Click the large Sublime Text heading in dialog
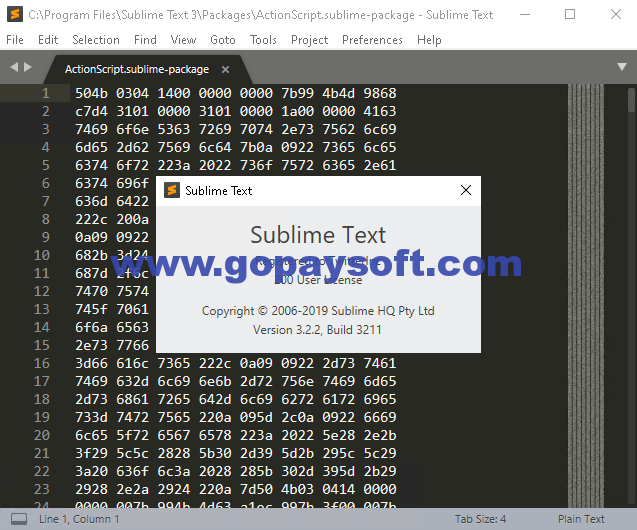This screenshot has width=637, height=530. tap(318, 235)
